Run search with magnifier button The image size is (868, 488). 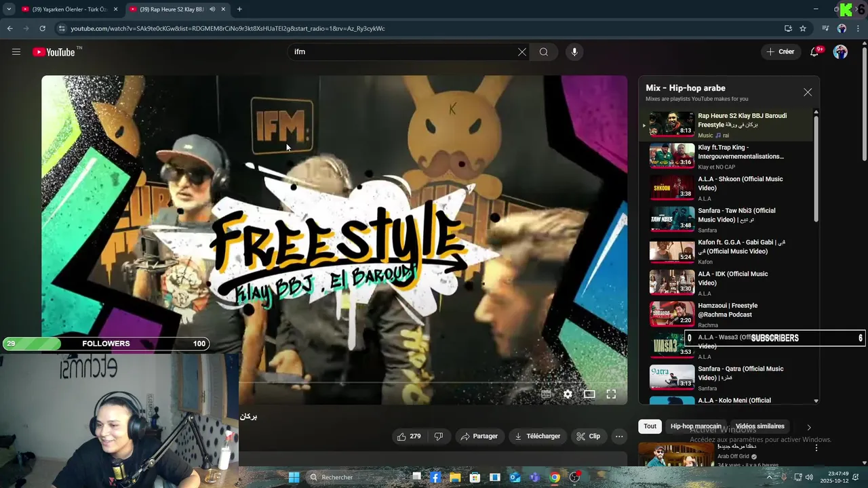click(x=544, y=52)
